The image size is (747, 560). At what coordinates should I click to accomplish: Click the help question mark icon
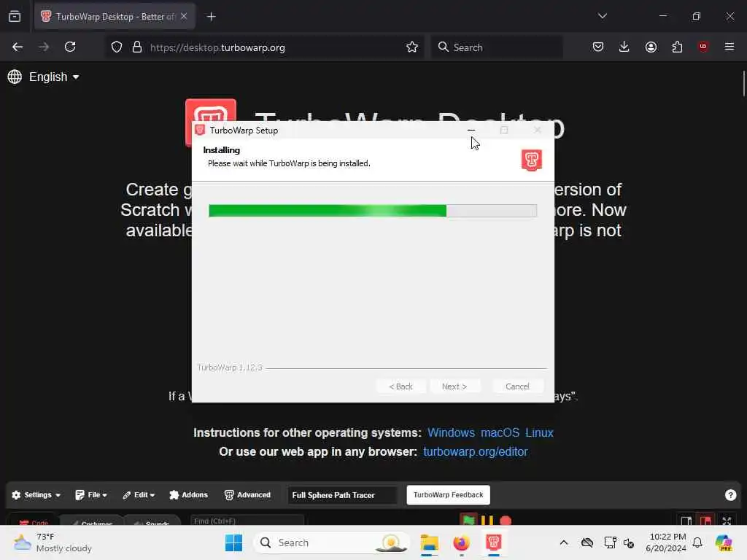(x=730, y=495)
